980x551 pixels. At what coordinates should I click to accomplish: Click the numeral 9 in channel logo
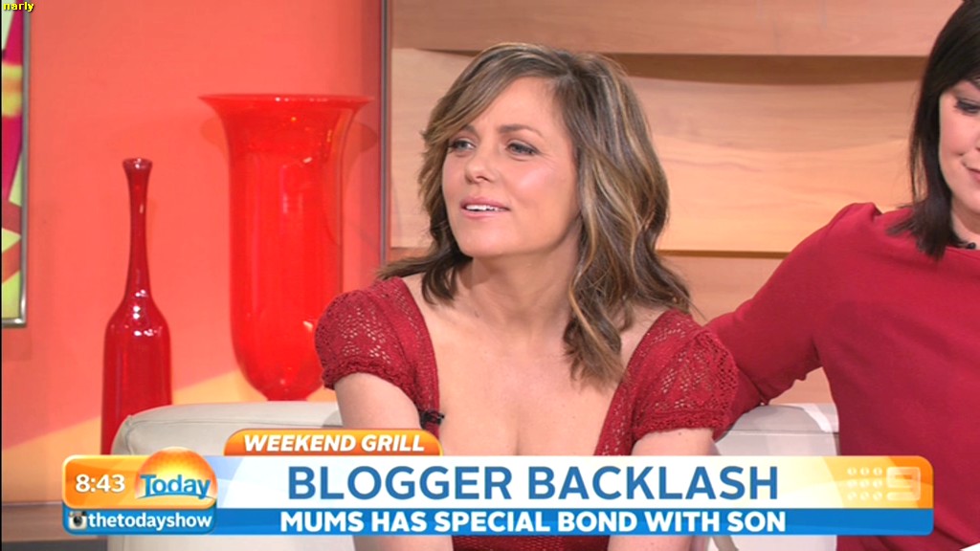point(903,483)
